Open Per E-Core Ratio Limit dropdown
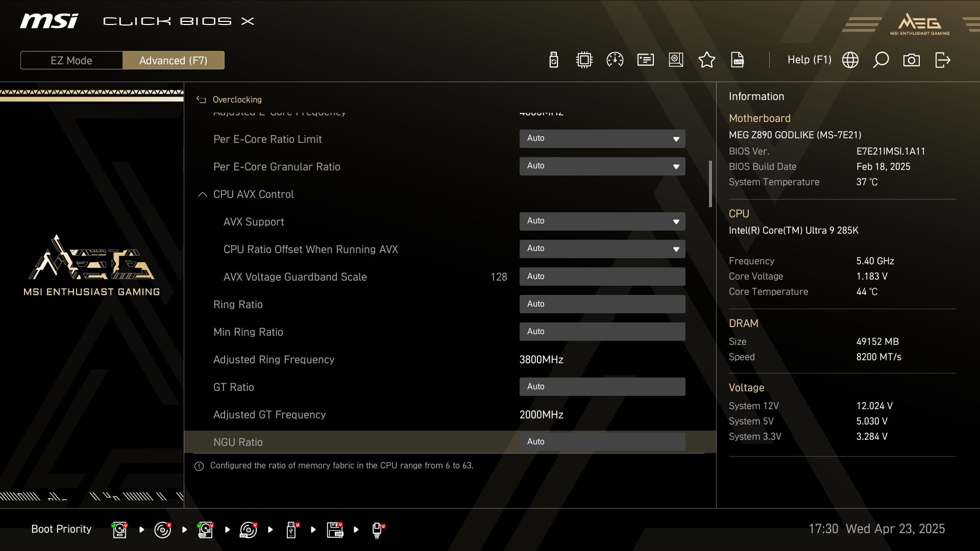 pos(602,139)
